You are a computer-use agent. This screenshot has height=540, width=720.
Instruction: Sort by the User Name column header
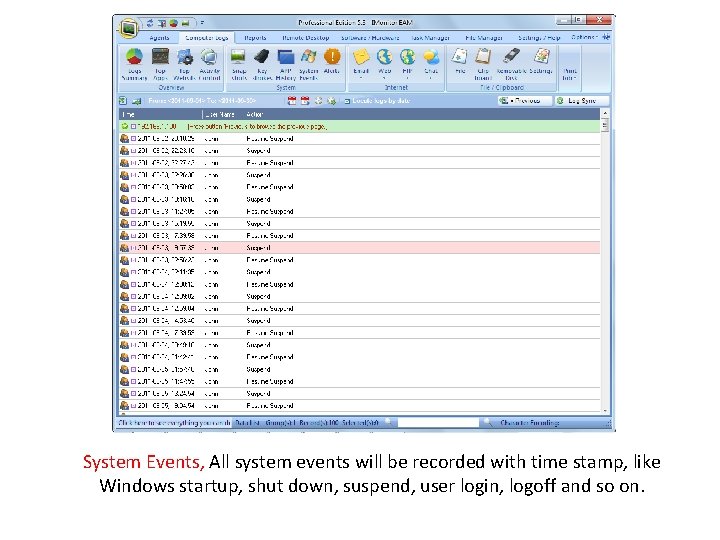222,114
